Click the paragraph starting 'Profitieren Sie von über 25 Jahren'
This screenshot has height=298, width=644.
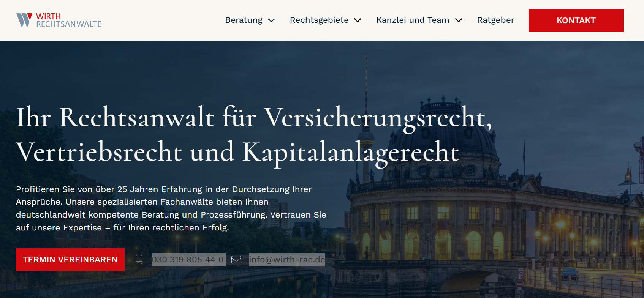click(x=171, y=208)
